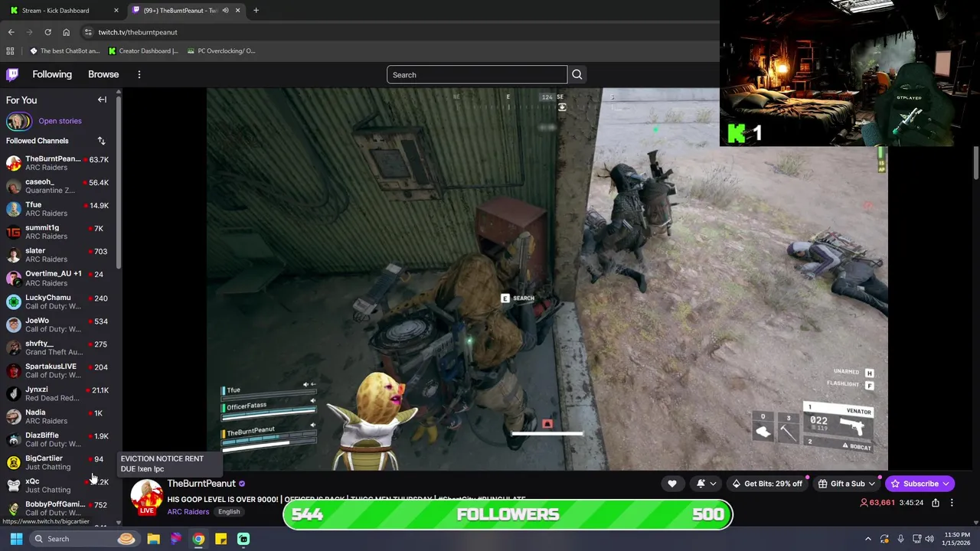The width and height of the screenshot is (980, 551).
Task: Open Sticky Notes from taskbar
Action: pyautogui.click(x=220, y=539)
